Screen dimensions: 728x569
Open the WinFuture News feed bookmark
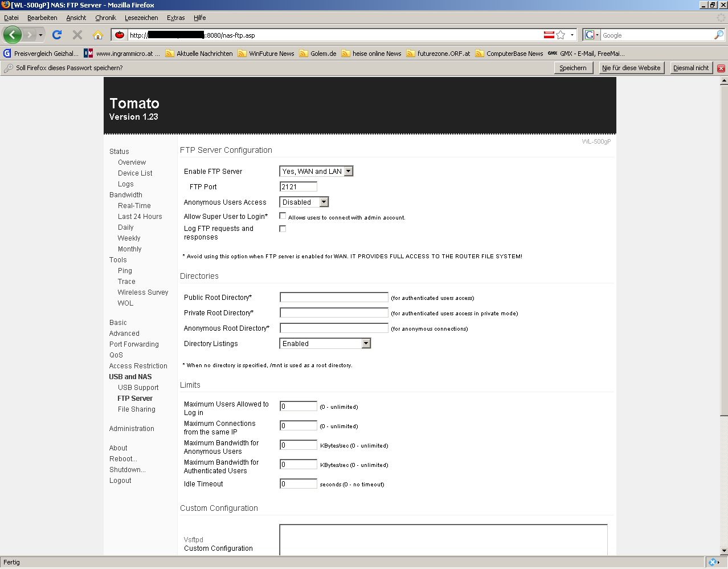(266, 54)
